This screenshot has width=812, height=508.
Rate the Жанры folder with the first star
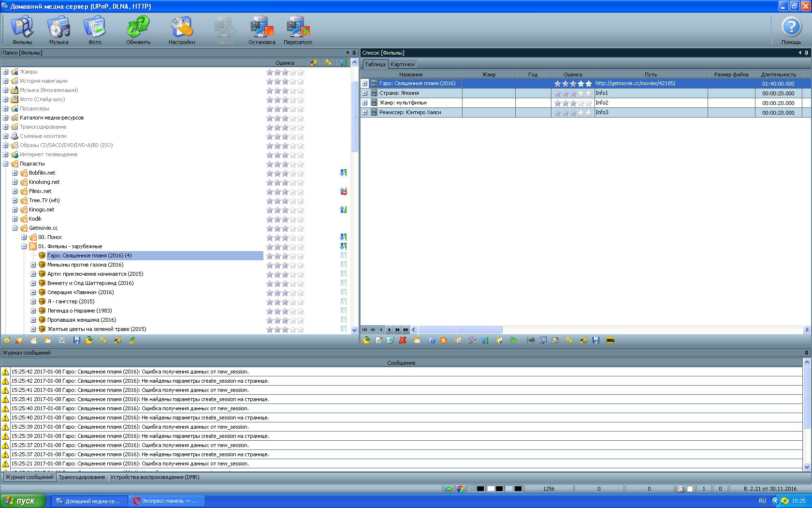coord(270,72)
